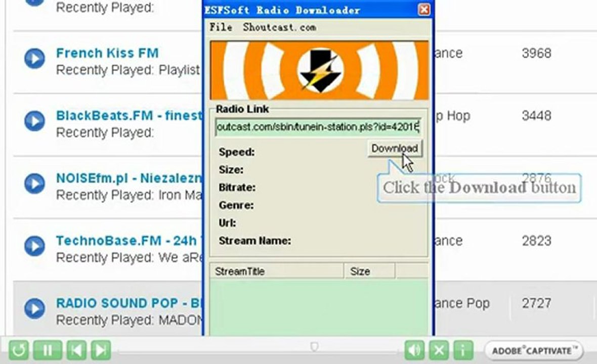Close the ESFSoft Radio Downloader window
Viewport: 597px width, 364px height.
pos(424,10)
